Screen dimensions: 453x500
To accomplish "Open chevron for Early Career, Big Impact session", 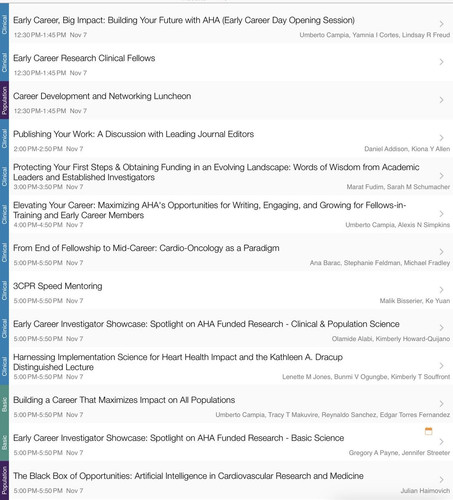I will point(441,24).
